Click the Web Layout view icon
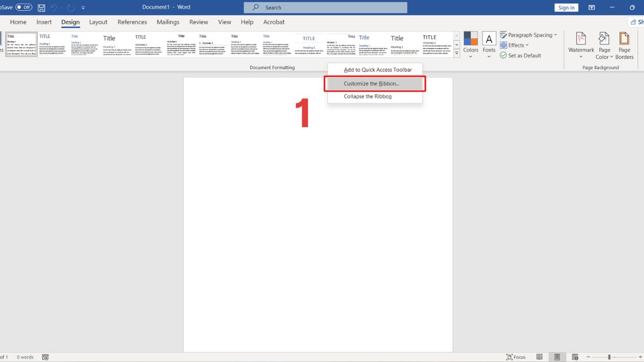This screenshot has height=362, width=644. point(575,357)
